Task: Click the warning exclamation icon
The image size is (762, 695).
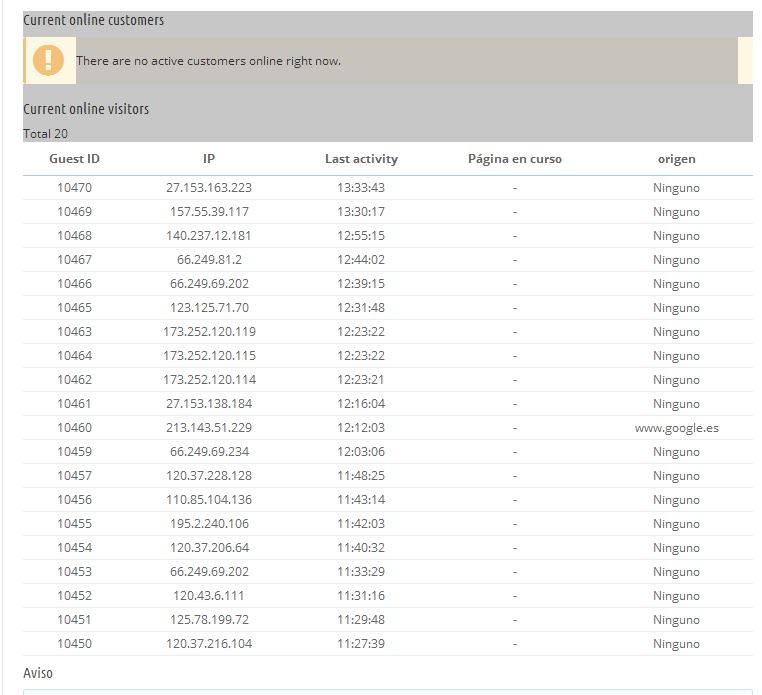Action: point(48,60)
